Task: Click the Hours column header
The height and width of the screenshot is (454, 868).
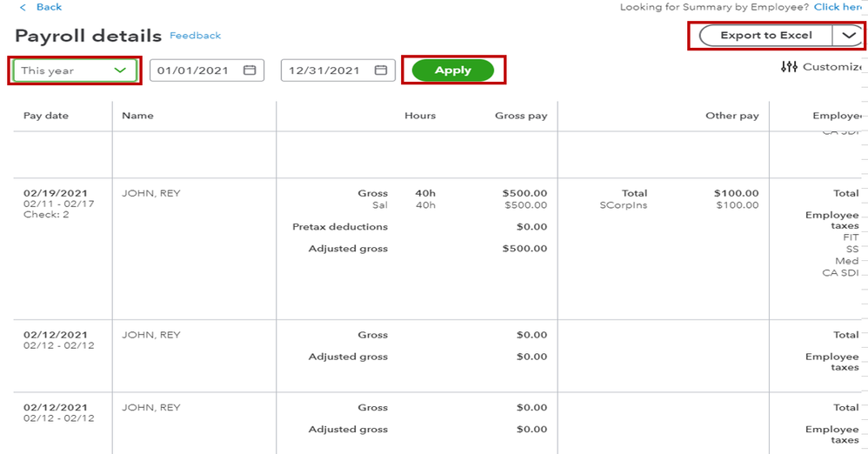Action: [420, 116]
